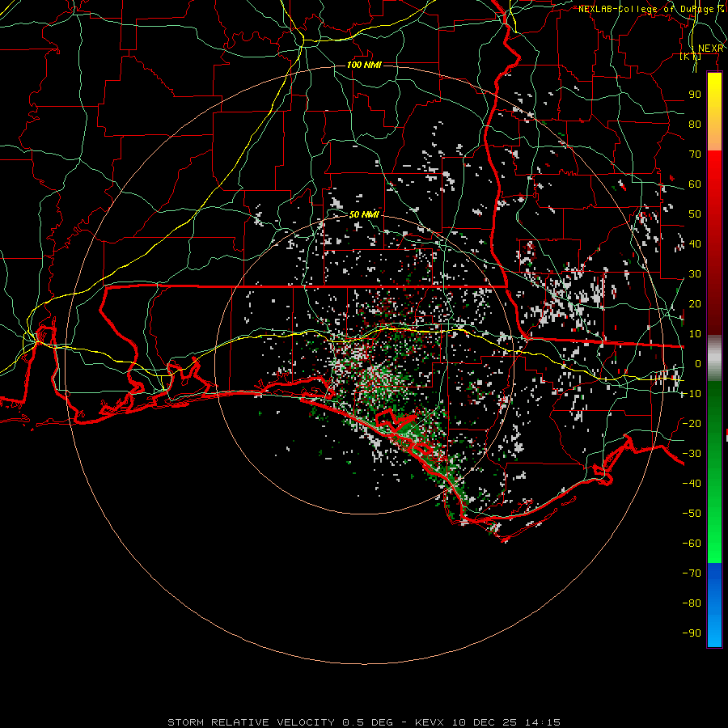
Task: Click the positive 10 value on velocity scale
Action: 695,334
